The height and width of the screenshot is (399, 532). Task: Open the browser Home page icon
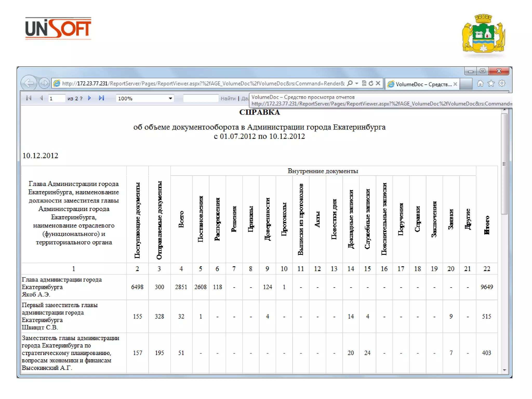pos(480,83)
